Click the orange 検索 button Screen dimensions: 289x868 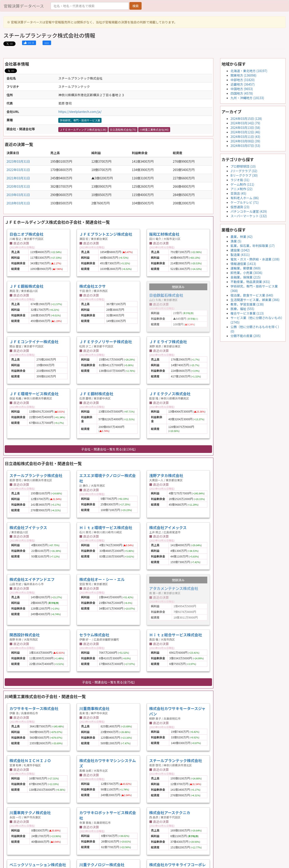pyautogui.click(x=135, y=6)
